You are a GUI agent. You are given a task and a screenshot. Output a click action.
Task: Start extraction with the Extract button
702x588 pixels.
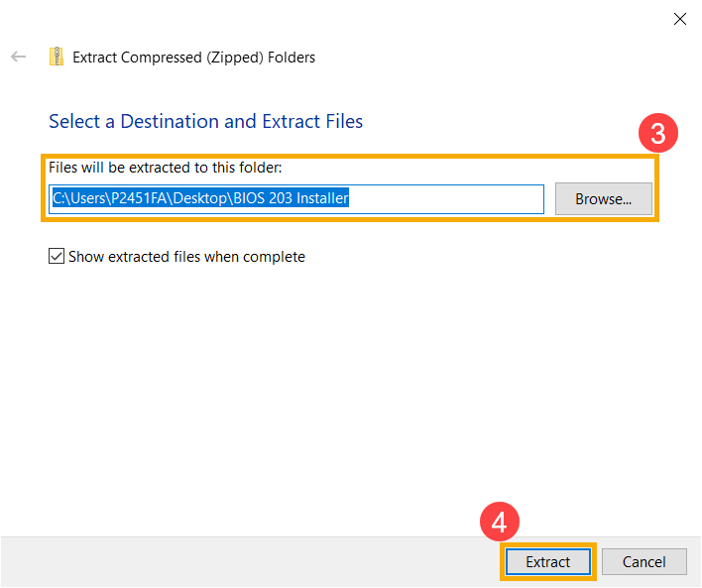[548, 561]
